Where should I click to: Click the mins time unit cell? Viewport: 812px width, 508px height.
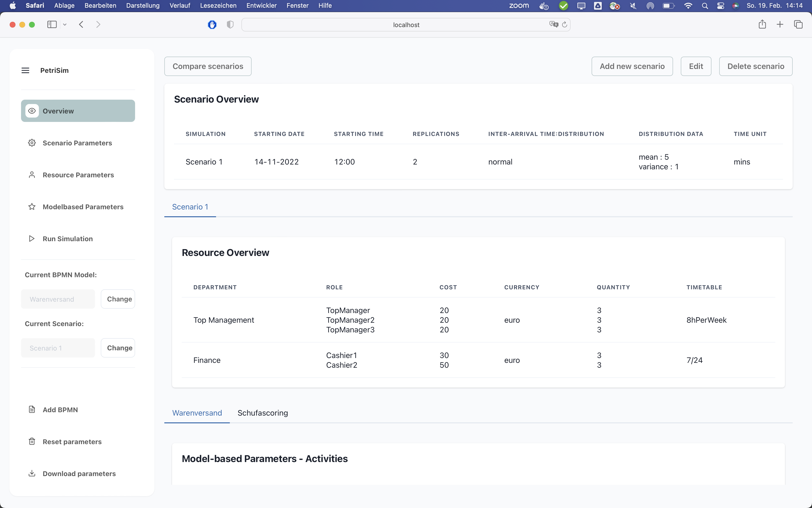coord(742,162)
